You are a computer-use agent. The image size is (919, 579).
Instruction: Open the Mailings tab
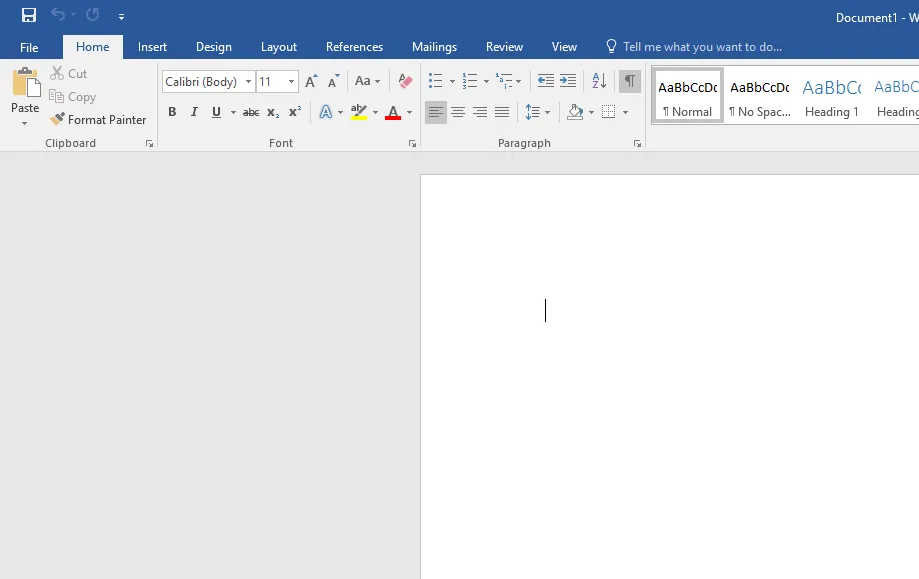click(x=434, y=47)
